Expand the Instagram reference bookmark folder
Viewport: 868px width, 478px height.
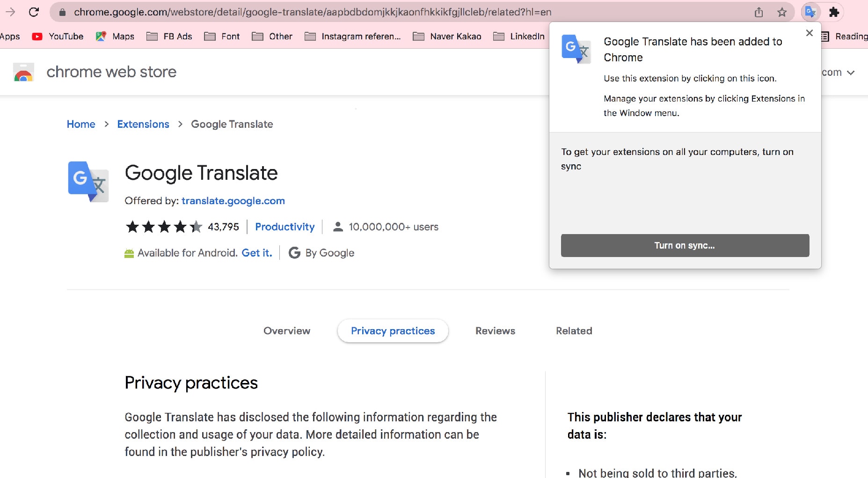[352, 37]
